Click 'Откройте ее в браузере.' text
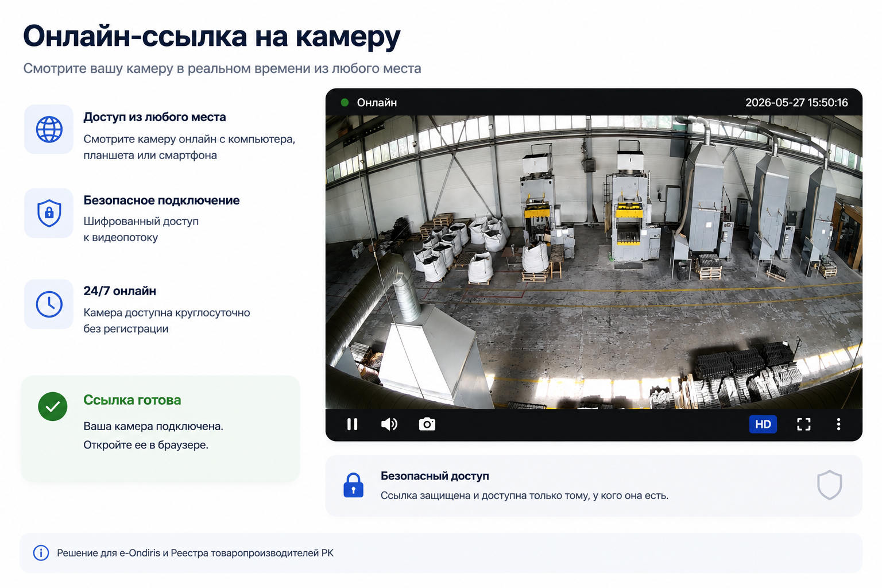This screenshot has width=882, height=588. (x=146, y=445)
